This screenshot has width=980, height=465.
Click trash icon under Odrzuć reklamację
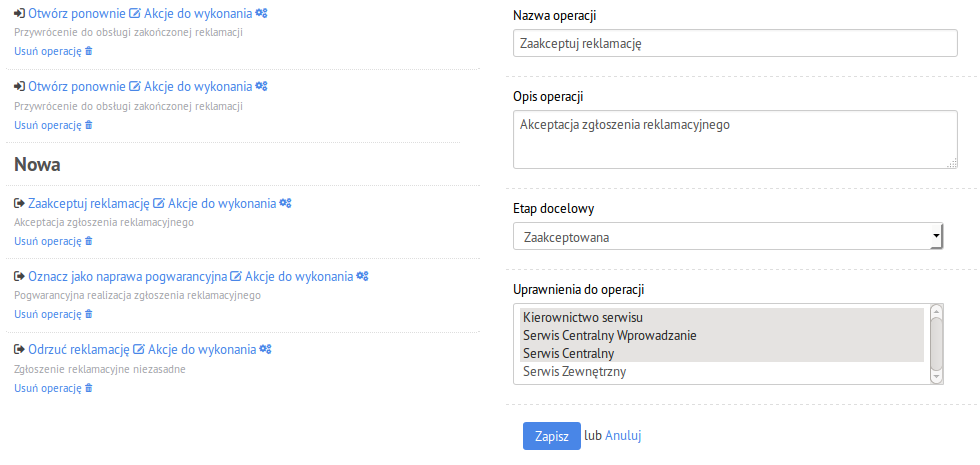point(88,388)
